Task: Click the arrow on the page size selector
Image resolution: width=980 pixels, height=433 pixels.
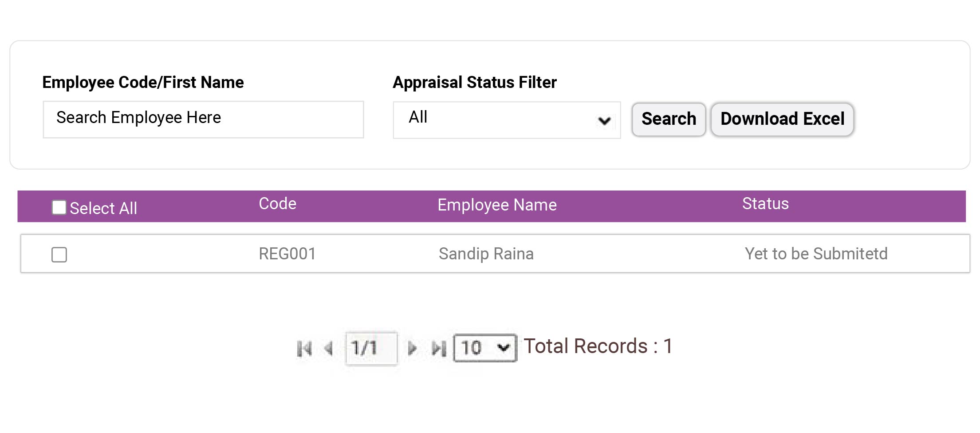Action: coord(503,348)
